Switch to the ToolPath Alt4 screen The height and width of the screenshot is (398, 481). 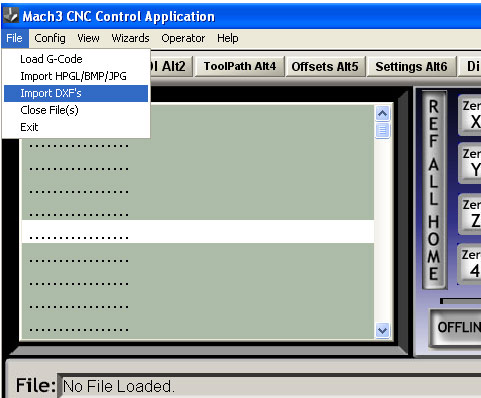[240, 66]
